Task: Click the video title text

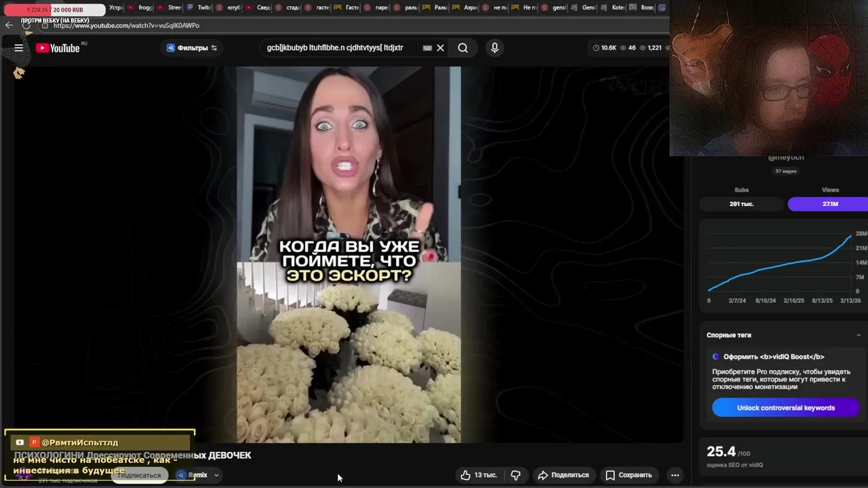Action: 133,455
